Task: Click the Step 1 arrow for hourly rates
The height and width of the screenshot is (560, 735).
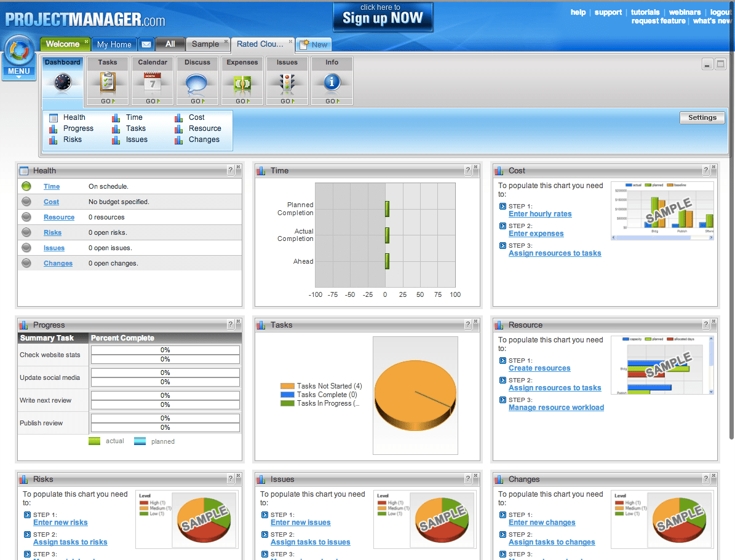Action: point(503,206)
